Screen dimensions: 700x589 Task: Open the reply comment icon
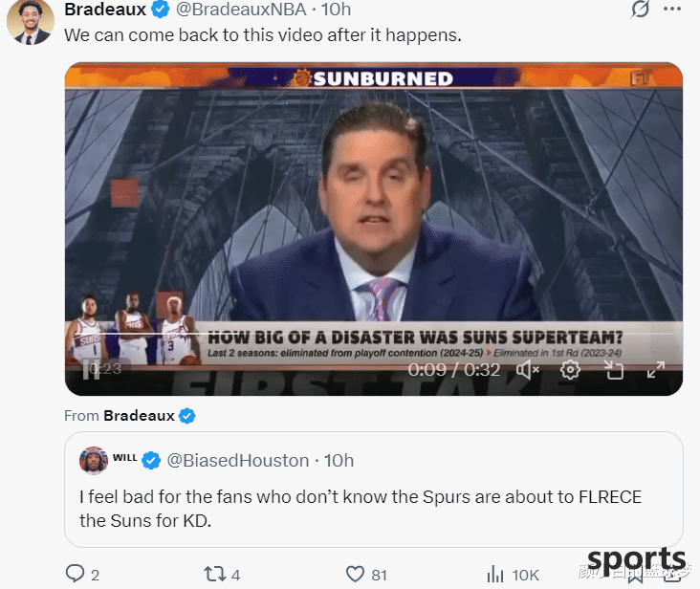(75, 574)
